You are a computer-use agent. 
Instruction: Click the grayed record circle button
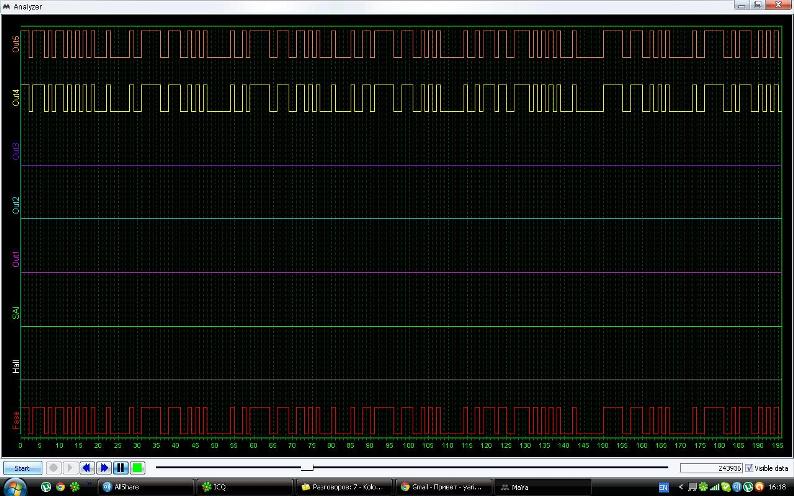coord(53,468)
